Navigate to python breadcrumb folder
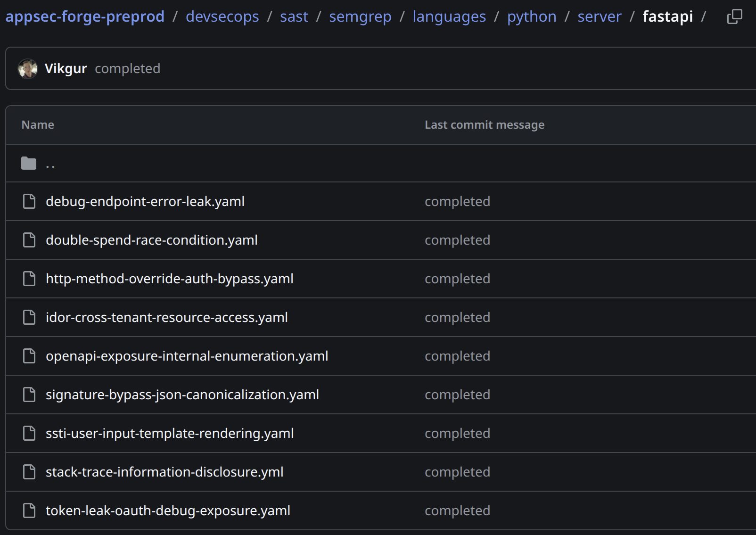Screen dimensions: 756x535 point(532,16)
